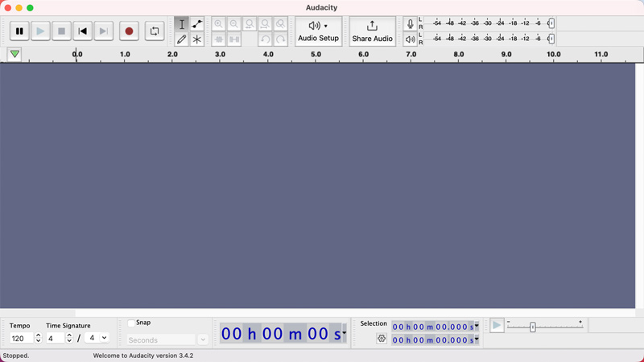644x362 pixels.
Task: Start recording with the red Record button
Action: point(129,31)
